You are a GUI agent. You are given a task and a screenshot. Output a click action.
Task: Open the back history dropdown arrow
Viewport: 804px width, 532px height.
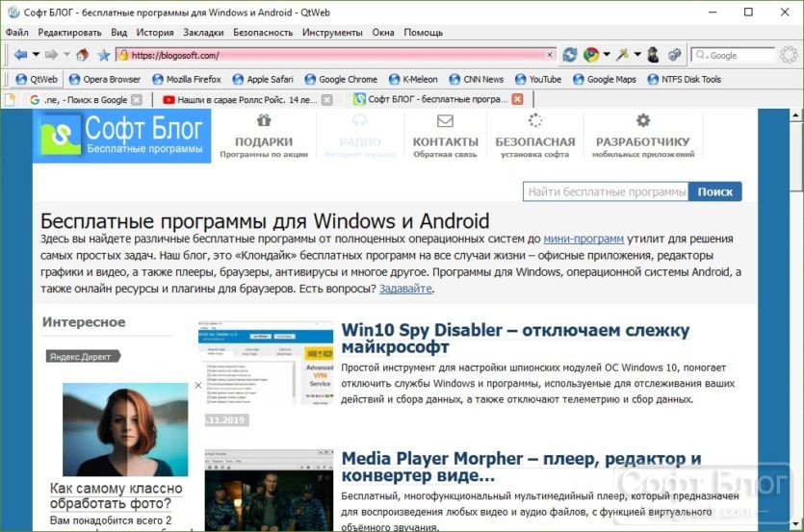tap(36, 54)
